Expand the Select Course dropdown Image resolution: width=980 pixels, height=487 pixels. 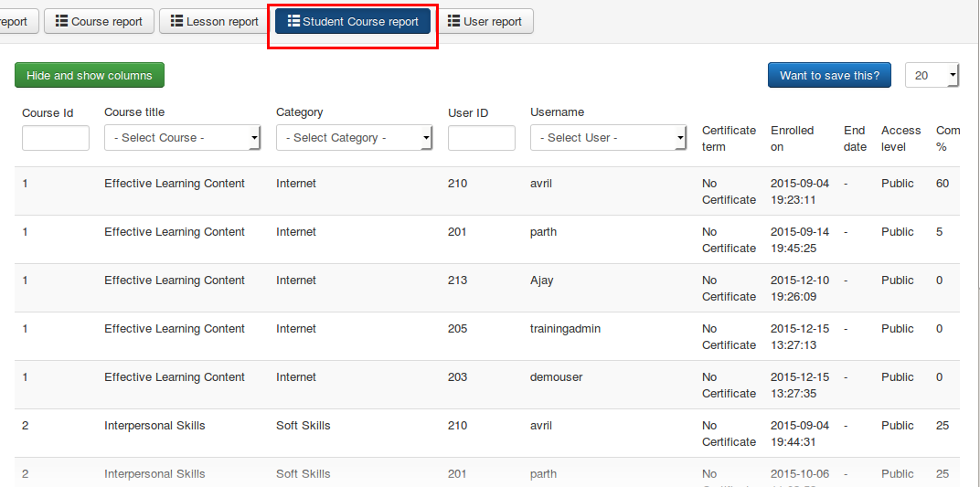[183, 138]
